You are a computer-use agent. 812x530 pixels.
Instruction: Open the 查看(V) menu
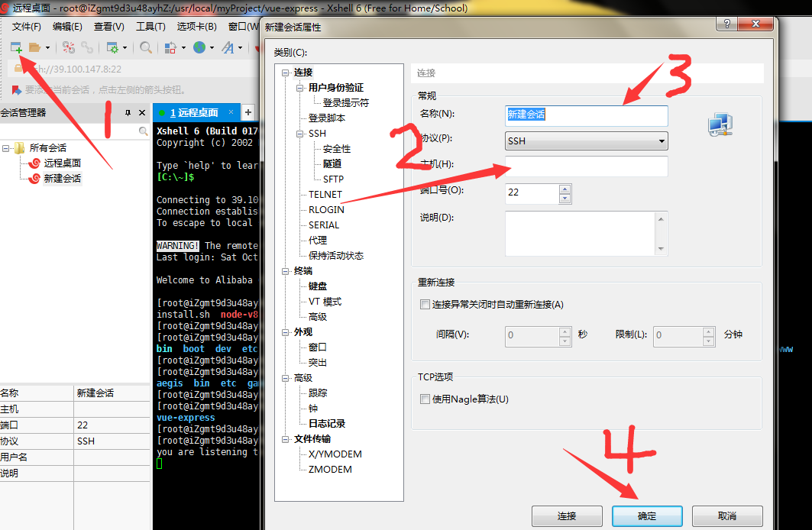(108, 27)
